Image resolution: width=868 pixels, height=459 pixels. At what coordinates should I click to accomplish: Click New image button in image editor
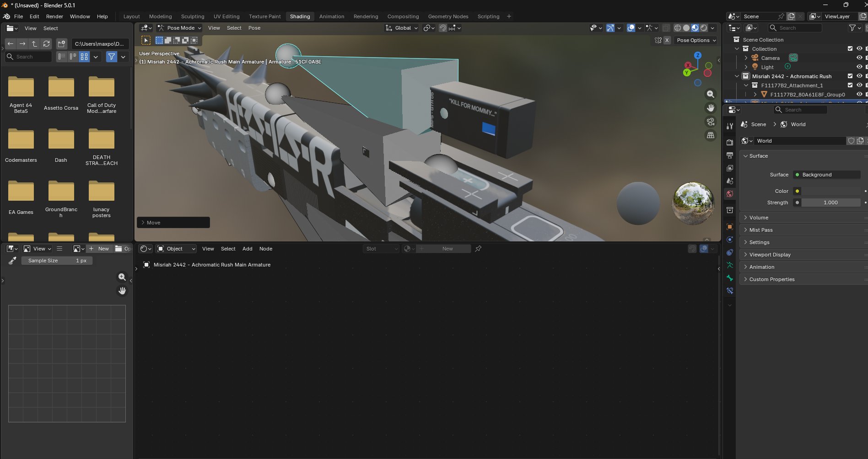[99, 249]
